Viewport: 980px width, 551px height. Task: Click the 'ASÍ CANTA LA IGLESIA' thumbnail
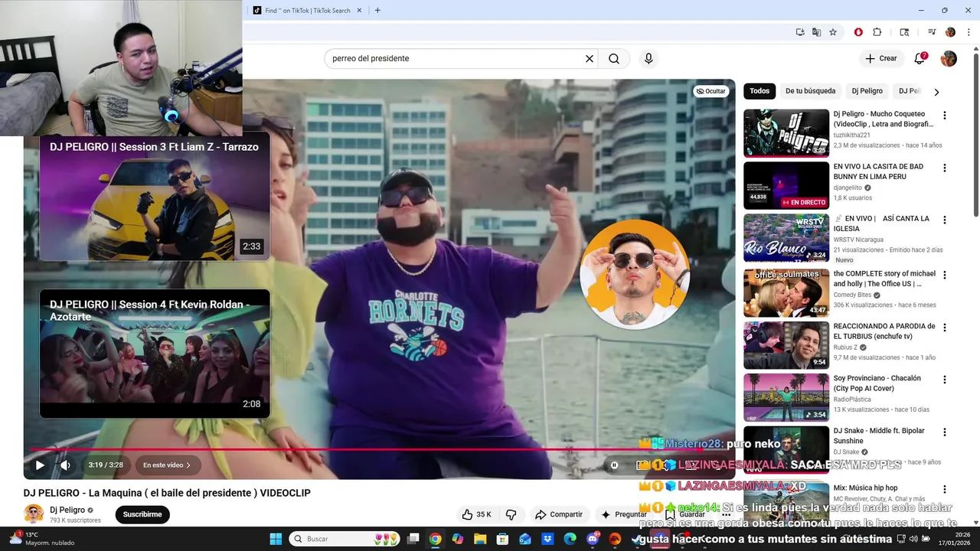pyautogui.click(x=786, y=237)
